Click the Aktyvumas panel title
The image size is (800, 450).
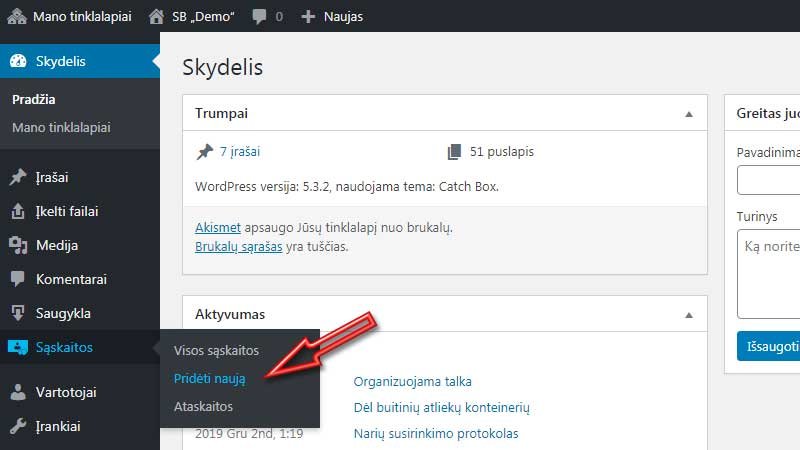click(x=230, y=314)
